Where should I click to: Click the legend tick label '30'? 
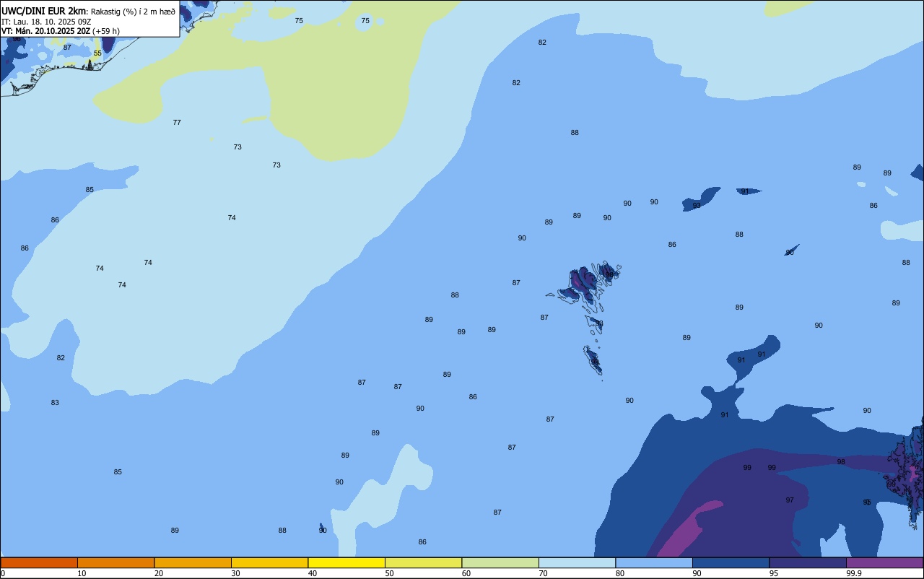click(235, 573)
